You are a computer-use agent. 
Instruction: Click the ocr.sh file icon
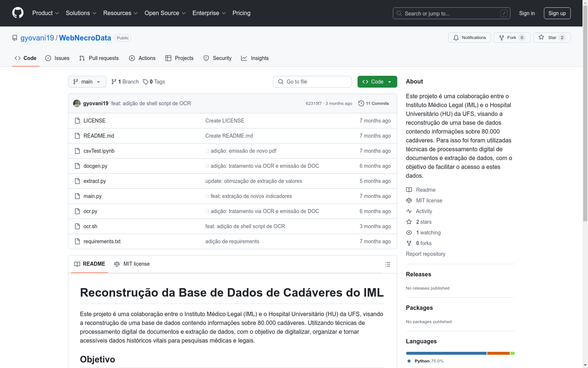click(77, 226)
